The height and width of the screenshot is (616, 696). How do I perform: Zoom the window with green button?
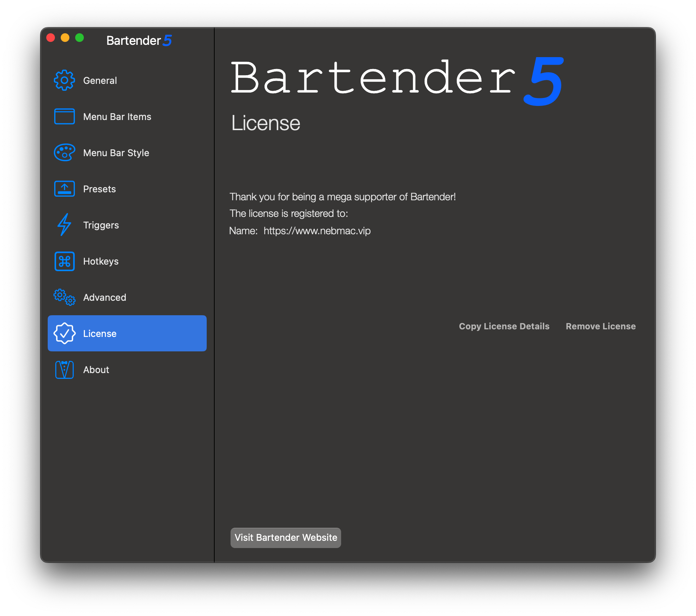pyautogui.click(x=80, y=38)
